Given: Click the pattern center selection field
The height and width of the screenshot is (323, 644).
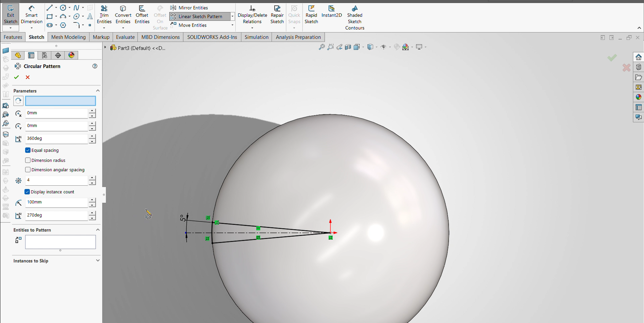Looking at the screenshot, I should point(60,101).
